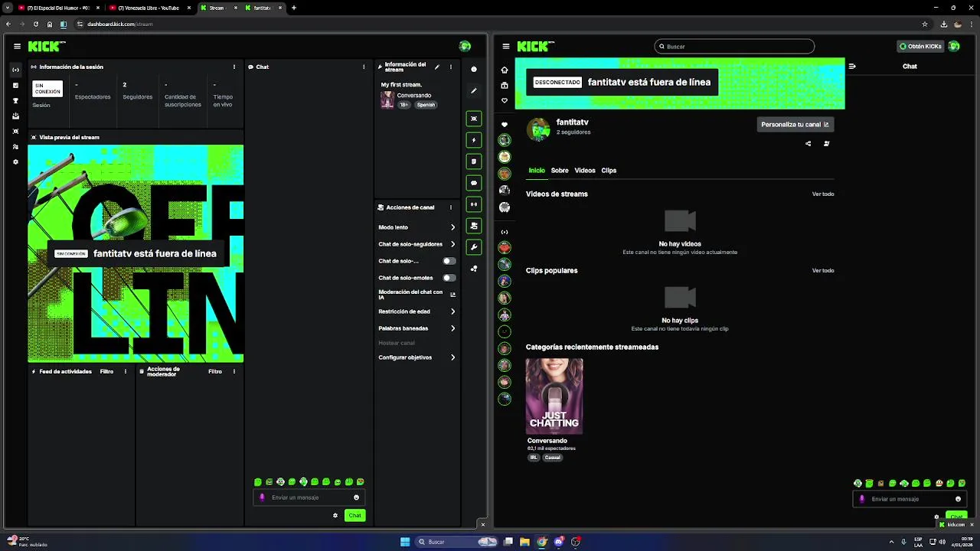Open the trophy achievements icon in dashboard sidebar
The image size is (980, 551).
15,100
